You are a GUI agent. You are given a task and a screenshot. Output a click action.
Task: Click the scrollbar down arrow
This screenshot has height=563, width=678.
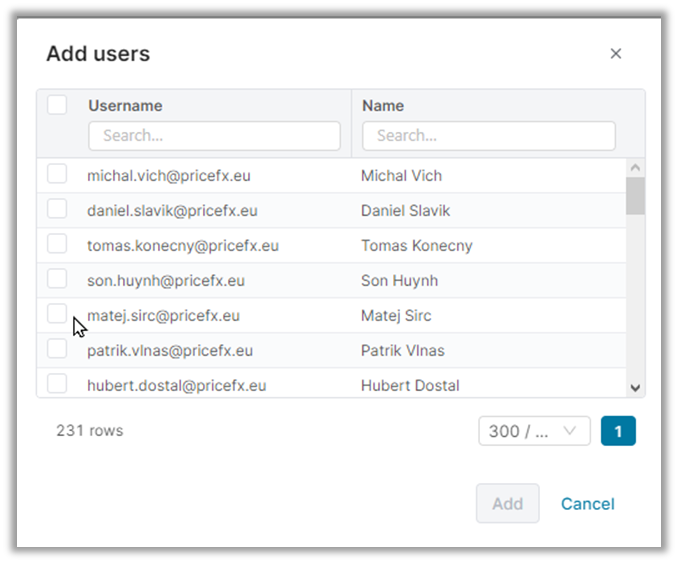pos(635,387)
